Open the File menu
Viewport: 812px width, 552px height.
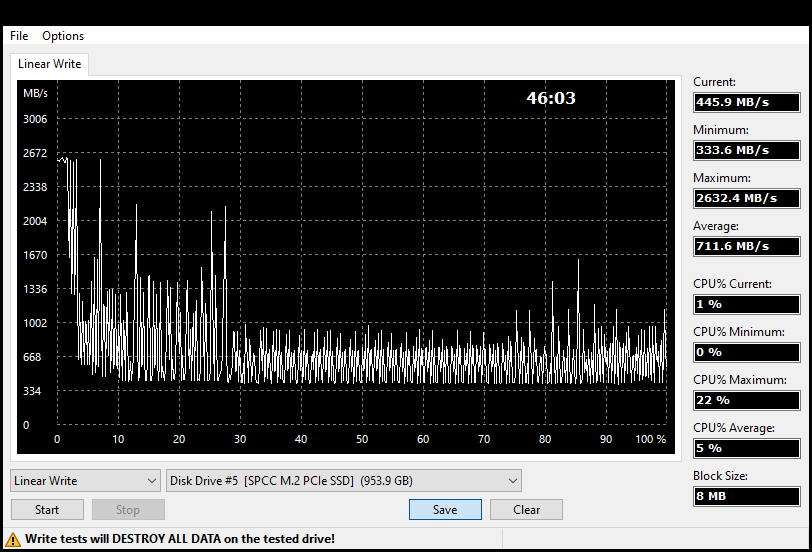pos(19,36)
